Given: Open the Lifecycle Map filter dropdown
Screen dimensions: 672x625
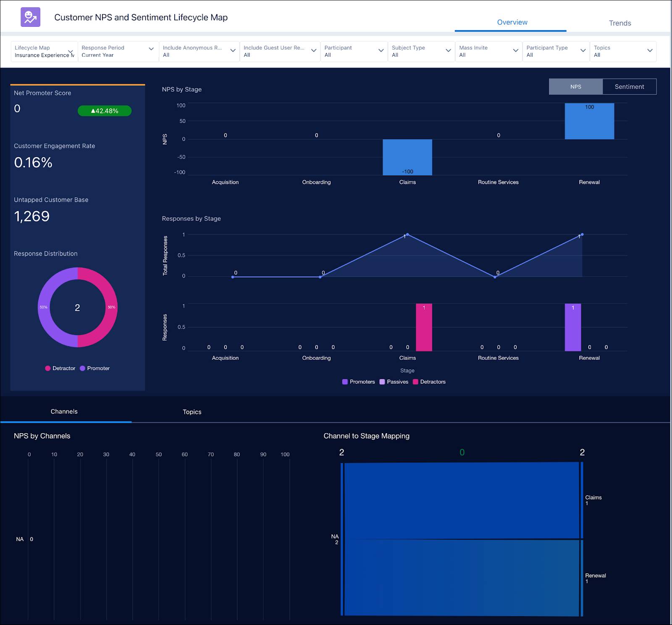Looking at the screenshot, I should click(x=44, y=51).
